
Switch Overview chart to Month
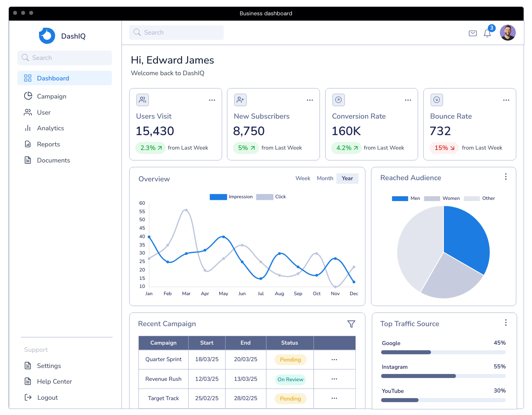(325, 178)
